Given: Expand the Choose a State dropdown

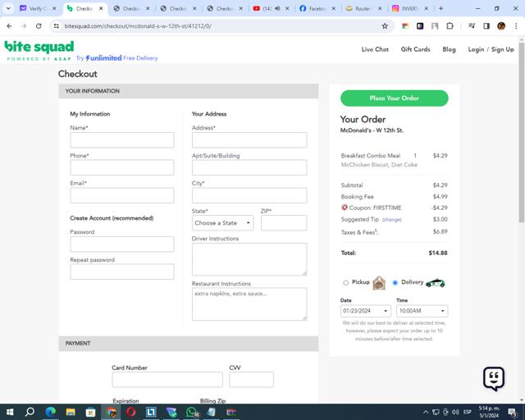Looking at the screenshot, I should pos(222,223).
